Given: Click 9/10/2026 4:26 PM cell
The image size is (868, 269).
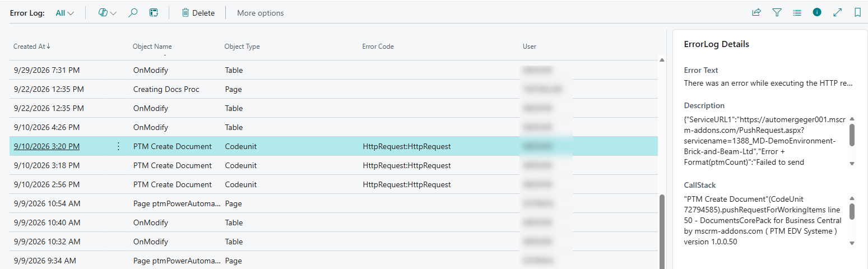Looking at the screenshot, I should point(46,127).
